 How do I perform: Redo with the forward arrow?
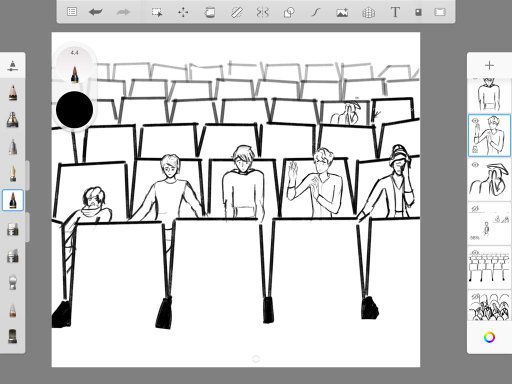click(123, 12)
